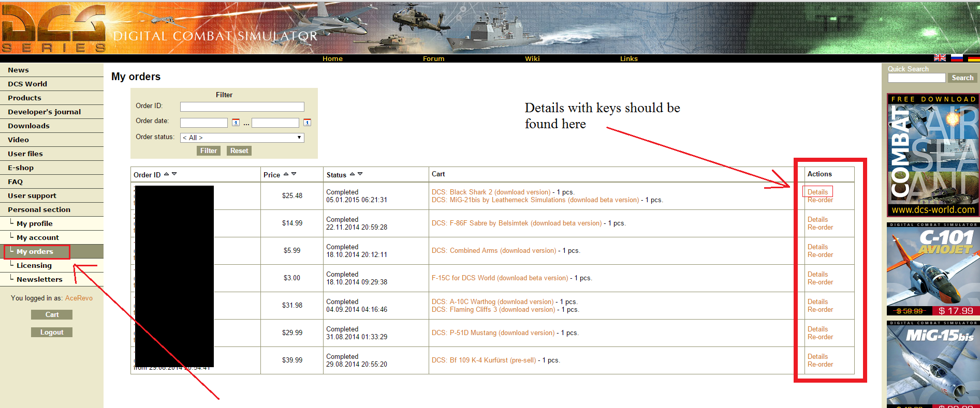The height and width of the screenshot is (408, 980).
Task: Switch language with the Russian flag
Action: pos(957,58)
